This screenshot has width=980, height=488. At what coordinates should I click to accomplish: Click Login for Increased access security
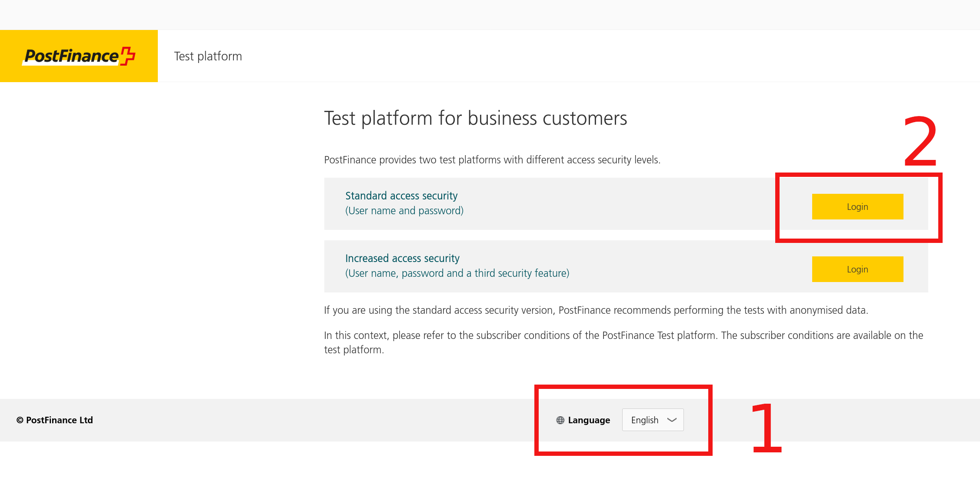(x=857, y=269)
